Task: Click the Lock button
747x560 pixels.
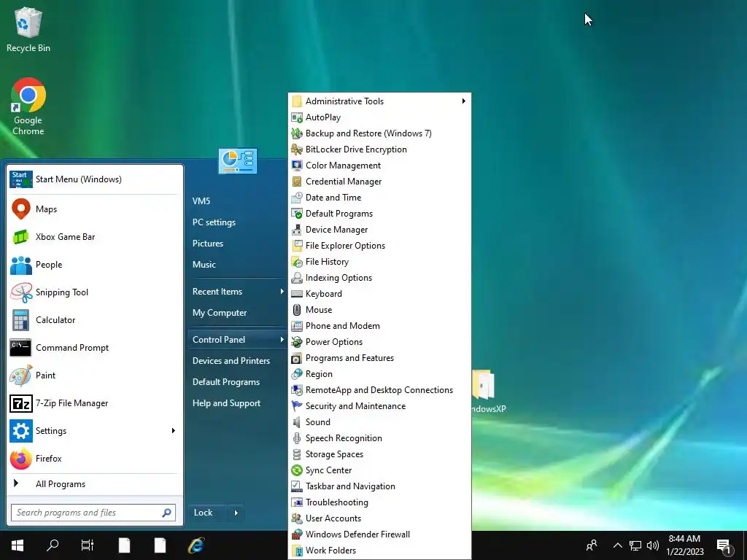Action: 209,513
